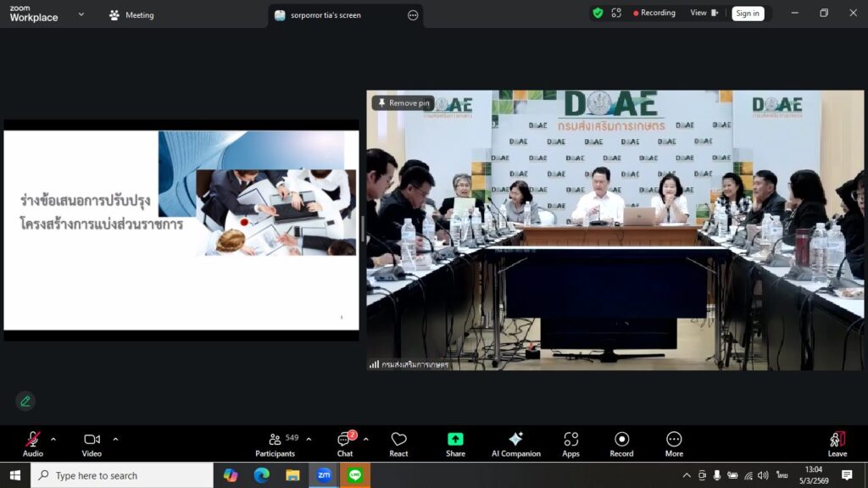This screenshot has height=488, width=868.
Task: Open the Apps icon in meeting toolbar
Action: (x=570, y=443)
